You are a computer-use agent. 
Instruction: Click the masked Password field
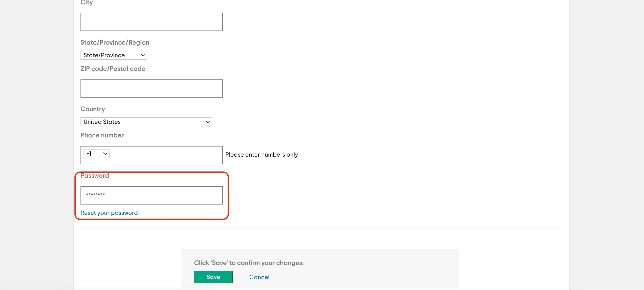[151, 195]
